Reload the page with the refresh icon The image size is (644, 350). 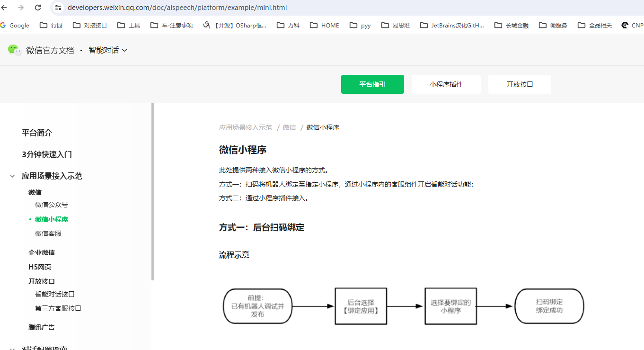pos(38,8)
